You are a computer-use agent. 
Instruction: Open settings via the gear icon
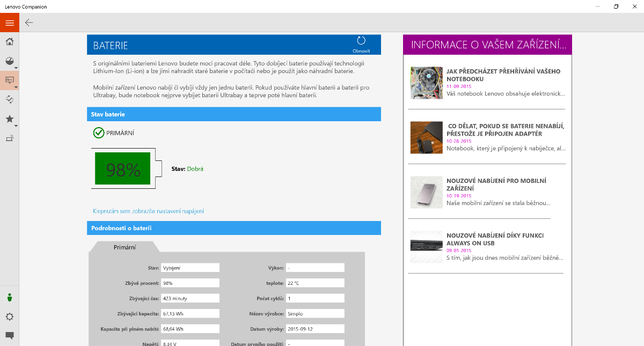click(9, 316)
